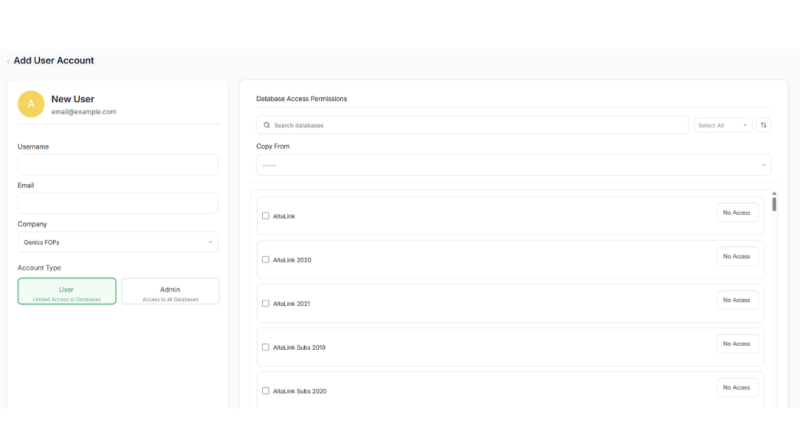The width and height of the screenshot is (800, 441).
Task: Click the Account Type label
Action: pos(39,268)
